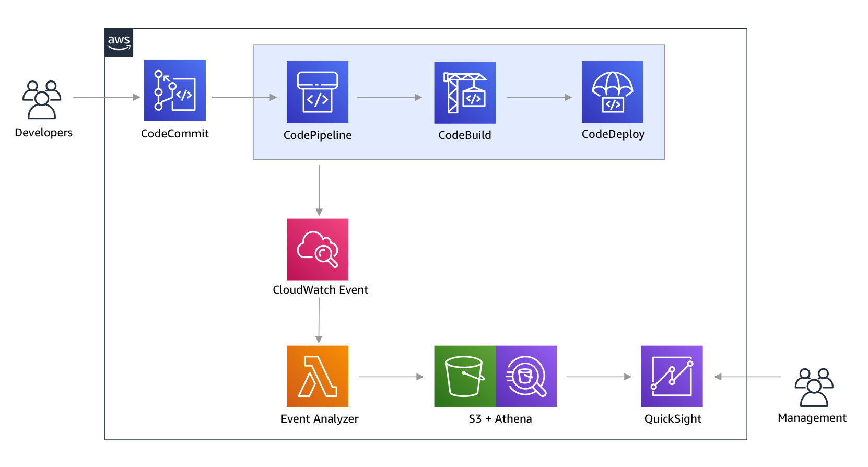Click the CodeDeploy parachute icon
Viewport: 868px width, 467px height.
click(613, 92)
